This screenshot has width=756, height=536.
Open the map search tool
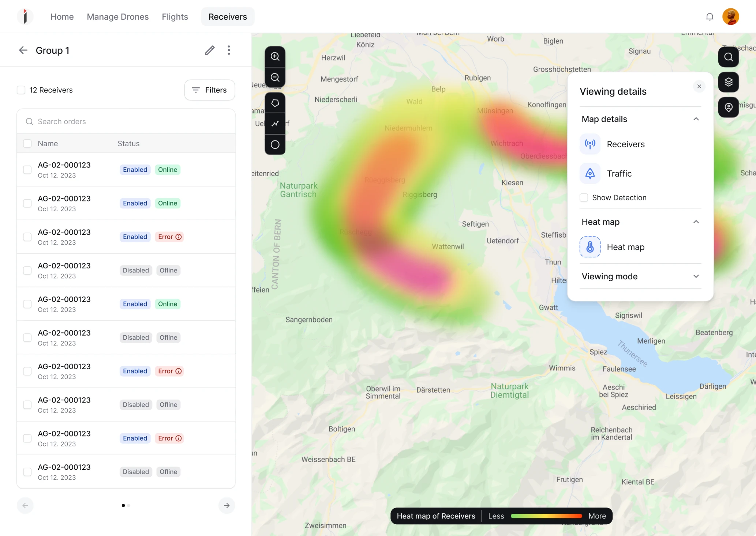(x=728, y=57)
